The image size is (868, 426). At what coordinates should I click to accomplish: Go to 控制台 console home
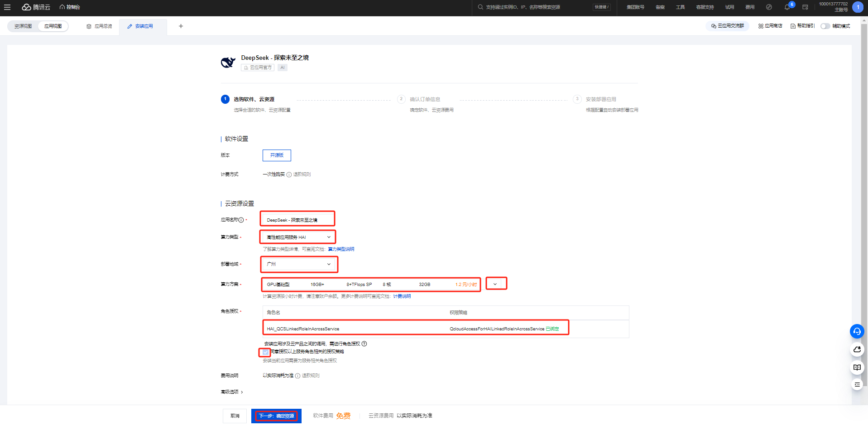[70, 7]
